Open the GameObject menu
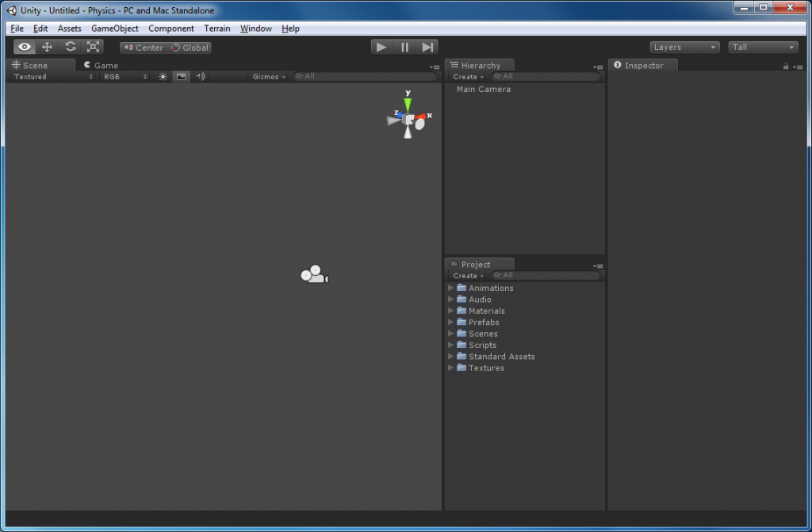Screen dimensions: 812x532 (x=115, y=29)
